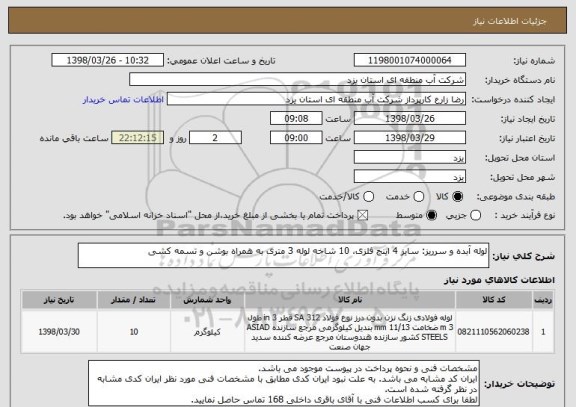Click the توضیحات خریدار text box
The image size is (576, 407).
coord(284,383)
